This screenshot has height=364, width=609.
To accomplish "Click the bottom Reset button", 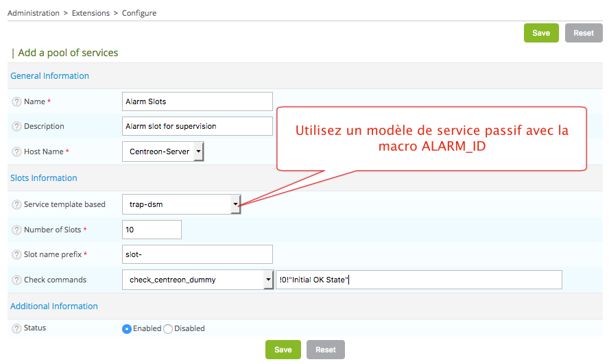I will pos(325,350).
